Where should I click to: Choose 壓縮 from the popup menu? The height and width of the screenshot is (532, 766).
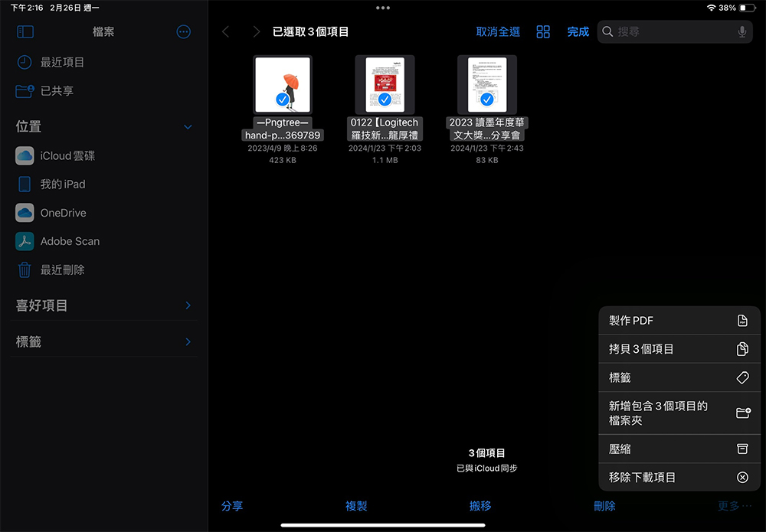coord(679,449)
